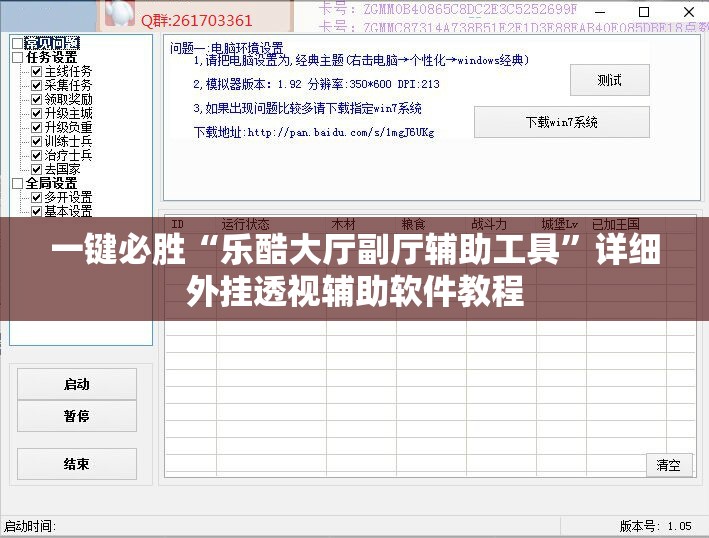The image size is (709, 538).
Task: Uncheck the 基本设置 checkbox
Action: 37,211
